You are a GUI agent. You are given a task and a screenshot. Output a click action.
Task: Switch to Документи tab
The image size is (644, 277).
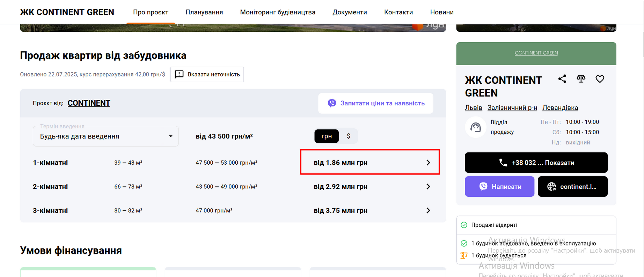point(350,12)
